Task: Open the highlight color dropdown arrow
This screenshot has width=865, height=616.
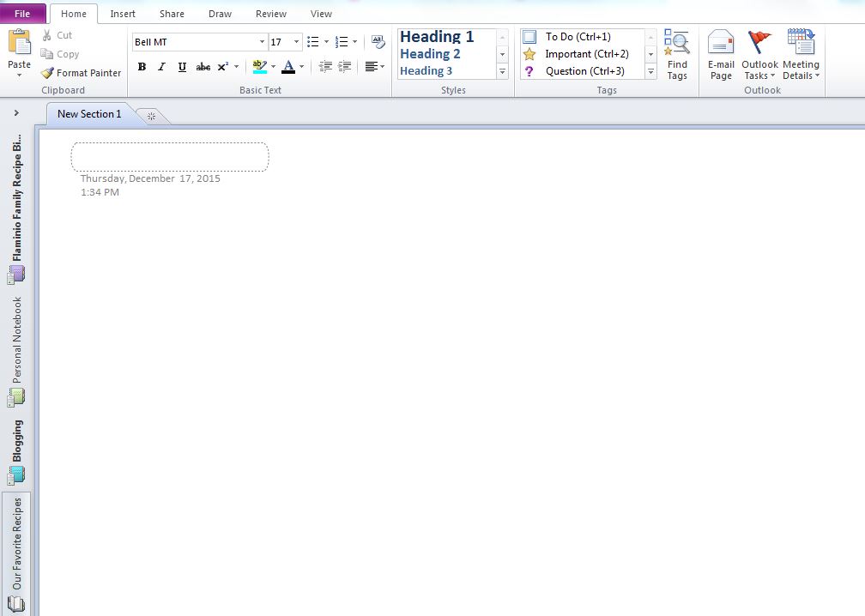Action: click(273, 67)
